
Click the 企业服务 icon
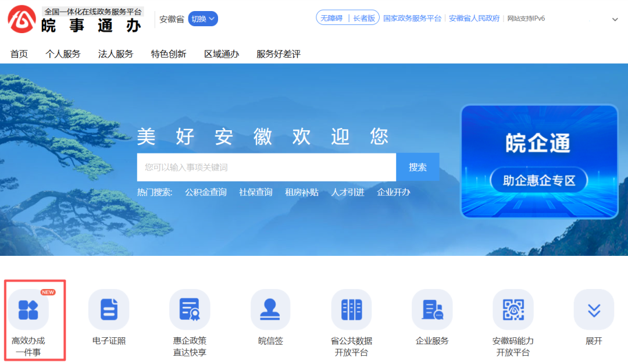pos(432,309)
